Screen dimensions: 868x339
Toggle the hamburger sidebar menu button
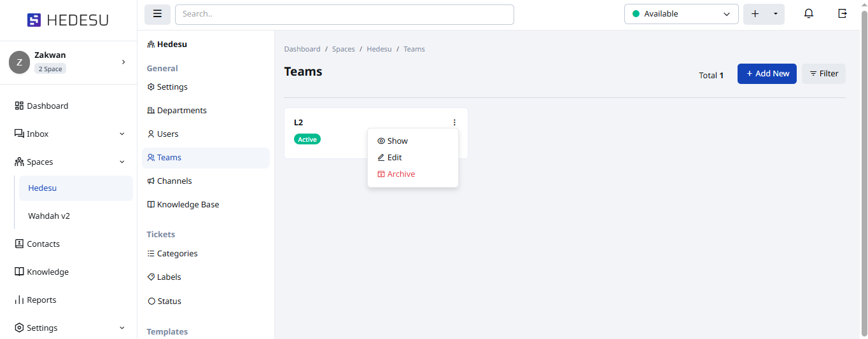157,14
